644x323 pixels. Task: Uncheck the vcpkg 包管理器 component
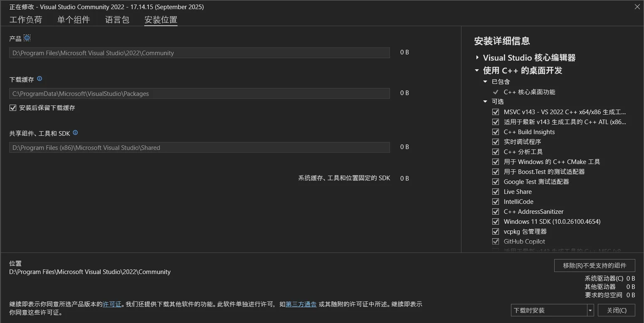(495, 232)
